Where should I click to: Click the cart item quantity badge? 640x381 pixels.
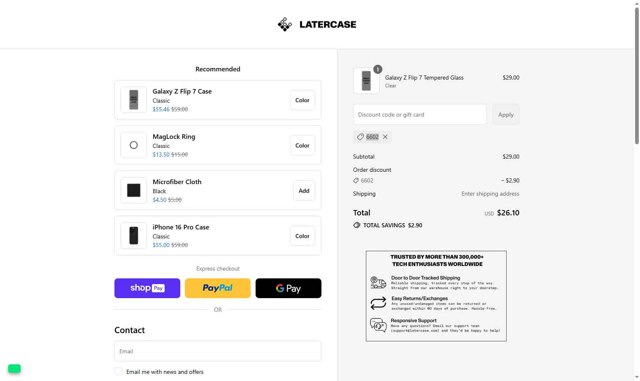click(378, 69)
